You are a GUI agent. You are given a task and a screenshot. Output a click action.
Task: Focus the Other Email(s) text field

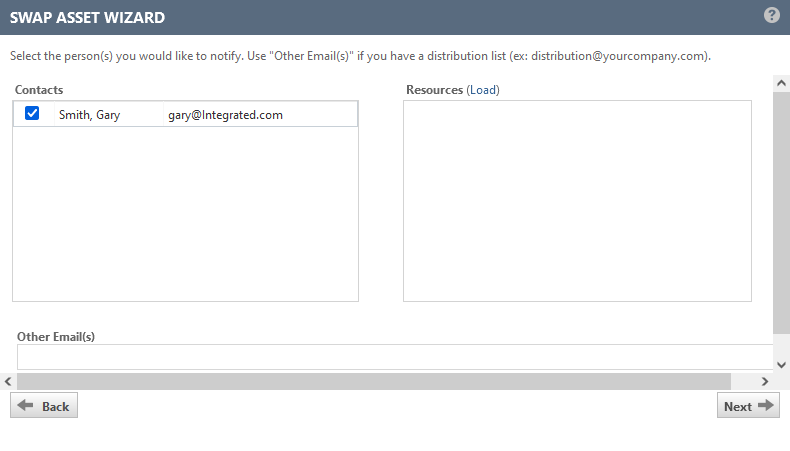pyautogui.click(x=395, y=357)
